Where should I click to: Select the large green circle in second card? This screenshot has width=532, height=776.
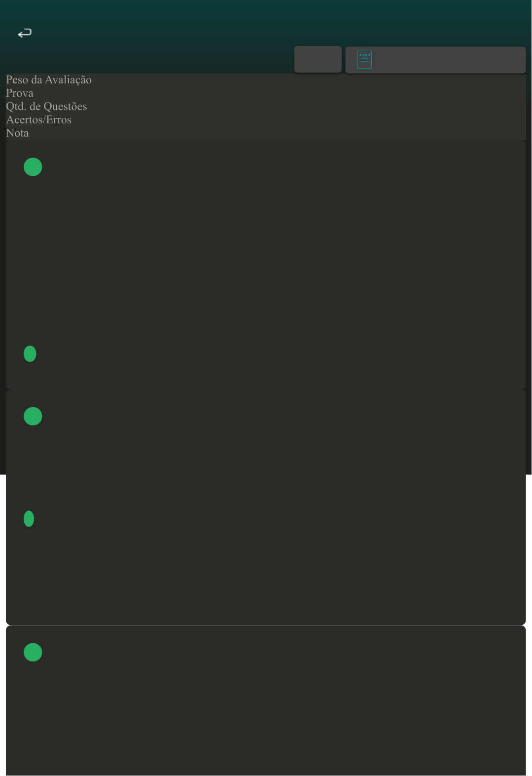coord(33,416)
